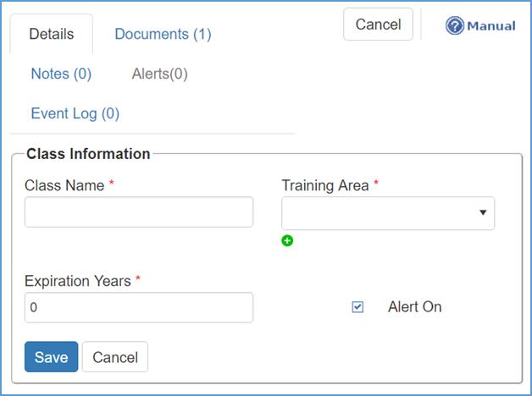
Task: Toggle the Alert On checkbox
Action: pyautogui.click(x=357, y=307)
